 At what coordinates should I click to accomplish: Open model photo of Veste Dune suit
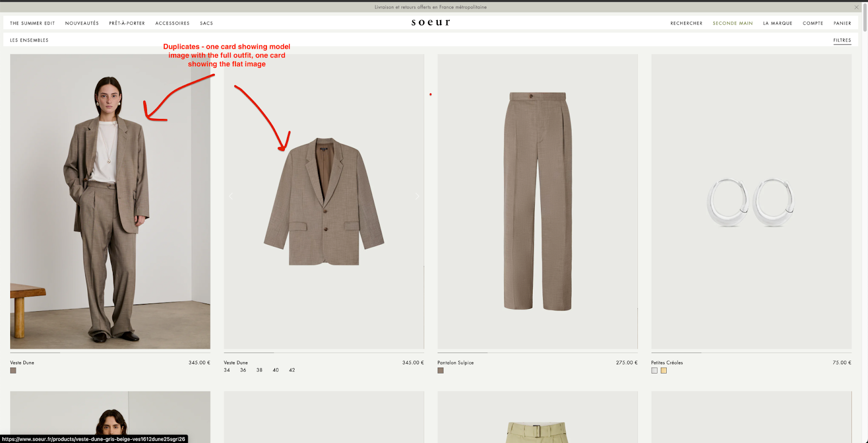(x=110, y=201)
